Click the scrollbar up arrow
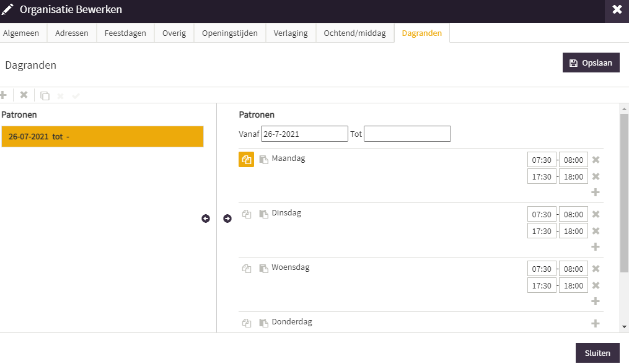Image resolution: width=629 pixels, height=364 pixels. (624, 108)
